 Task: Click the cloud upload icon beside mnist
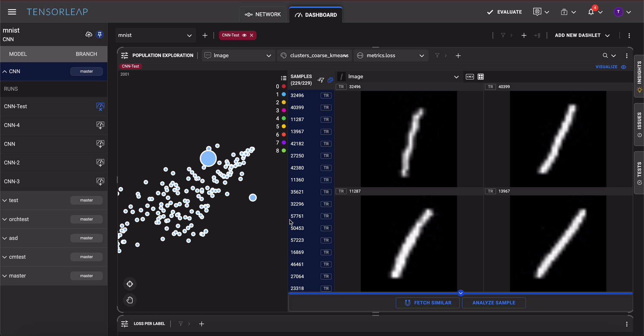89,35
